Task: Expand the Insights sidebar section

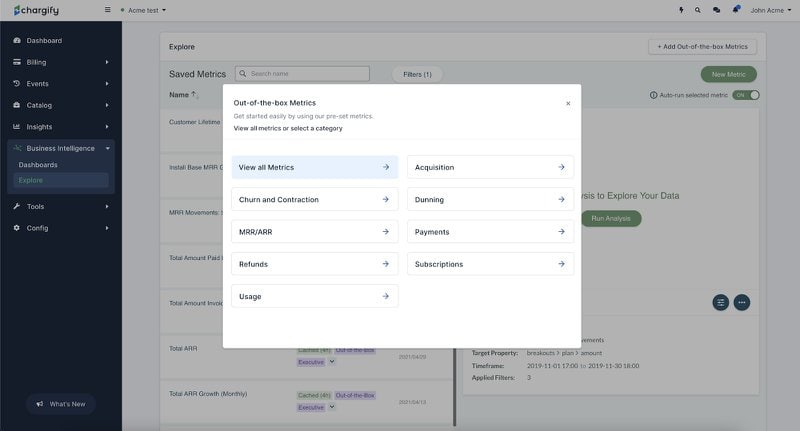Action: click(x=61, y=126)
